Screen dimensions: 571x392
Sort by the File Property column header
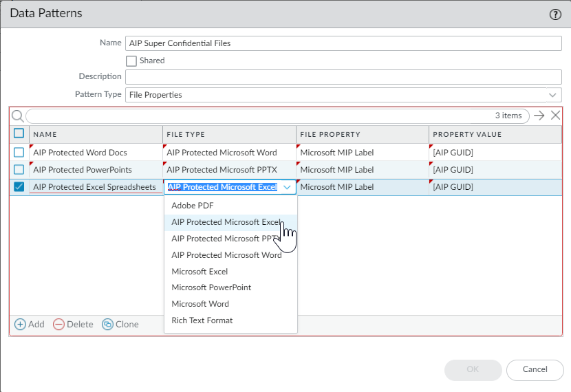click(x=330, y=134)
